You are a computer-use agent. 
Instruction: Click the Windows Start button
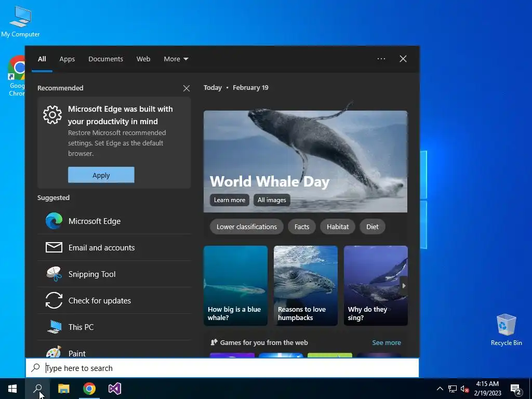point(12,389)
